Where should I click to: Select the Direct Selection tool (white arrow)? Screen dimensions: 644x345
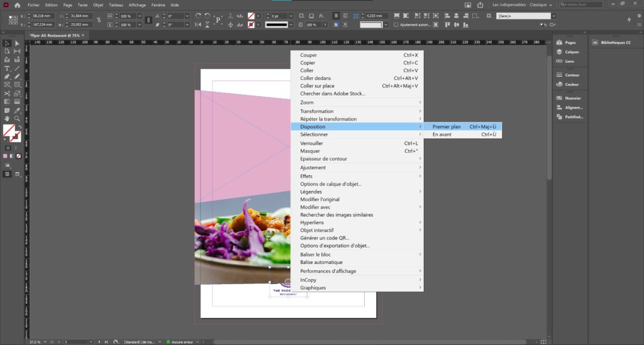tap(17, 43)
